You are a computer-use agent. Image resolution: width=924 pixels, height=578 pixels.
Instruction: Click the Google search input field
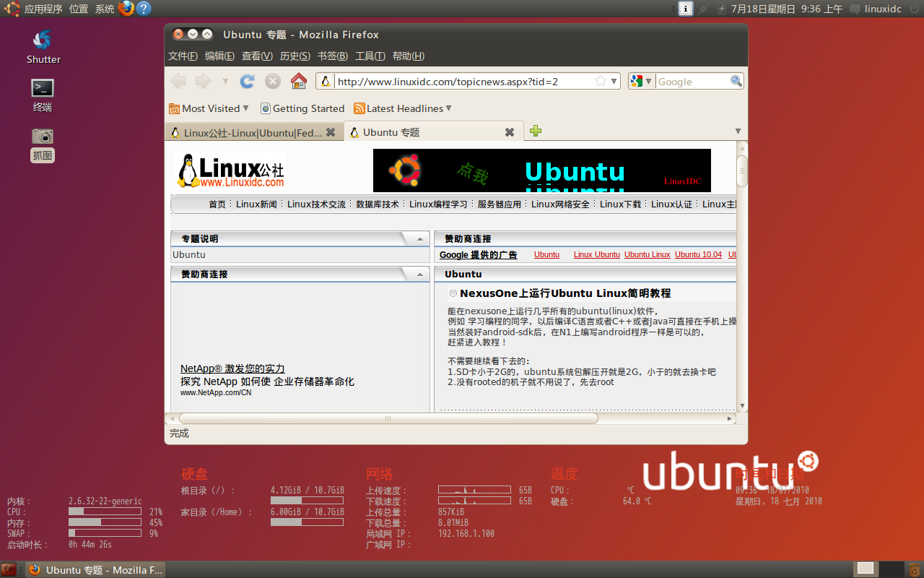point(693,82)
